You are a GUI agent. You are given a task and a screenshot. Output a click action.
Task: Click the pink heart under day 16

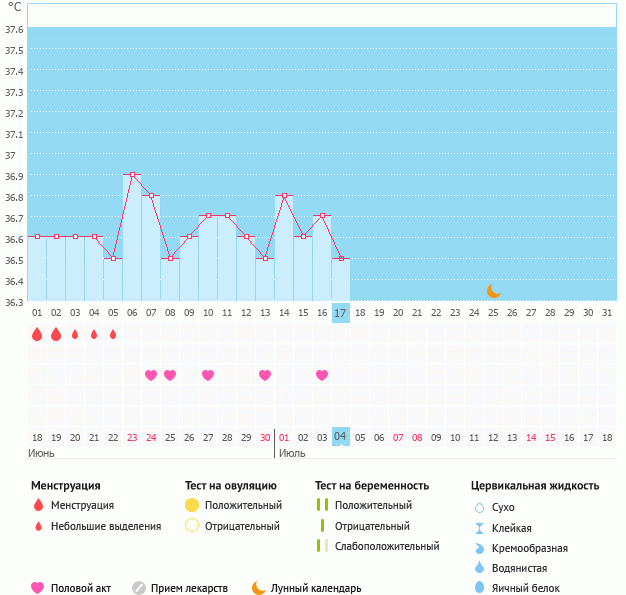click(322, 375)
